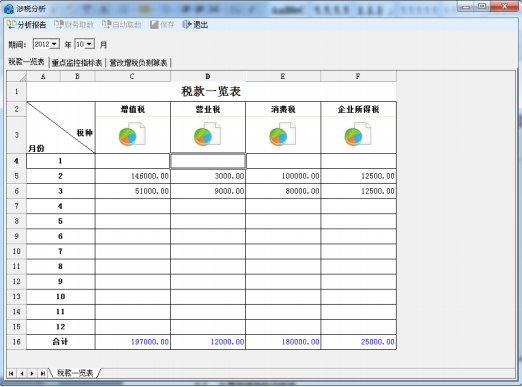The image size is (522, 387).
Task: Go to the last sheet navigation arrow
Action: (x=43, y=373)
